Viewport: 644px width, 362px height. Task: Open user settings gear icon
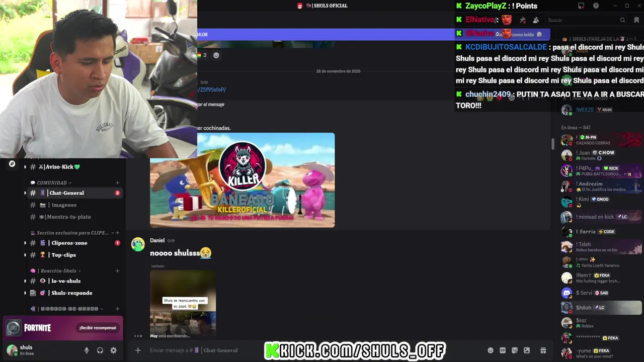(113, 350)
